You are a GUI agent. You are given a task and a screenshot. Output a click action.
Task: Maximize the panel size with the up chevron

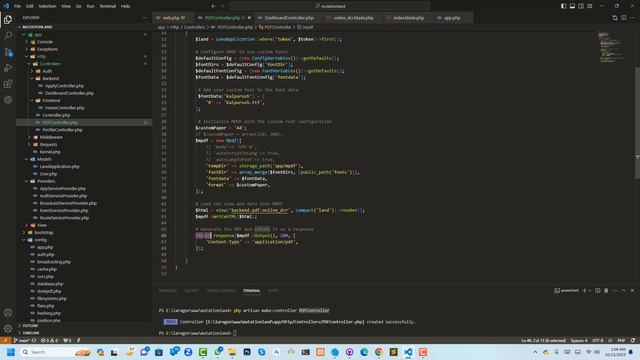tap(623, 291)
